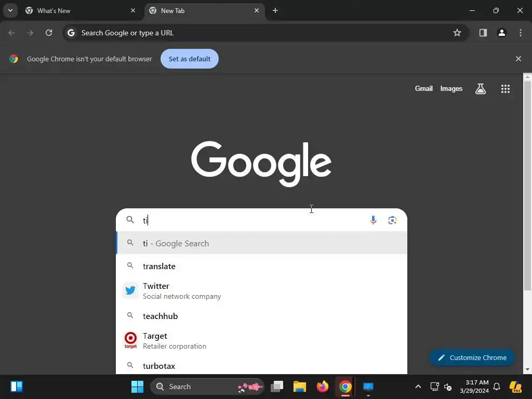Dismiss the default browser infobar
Image resolution: width=532 pixels, height=399 pixels.
click(518, 59)
